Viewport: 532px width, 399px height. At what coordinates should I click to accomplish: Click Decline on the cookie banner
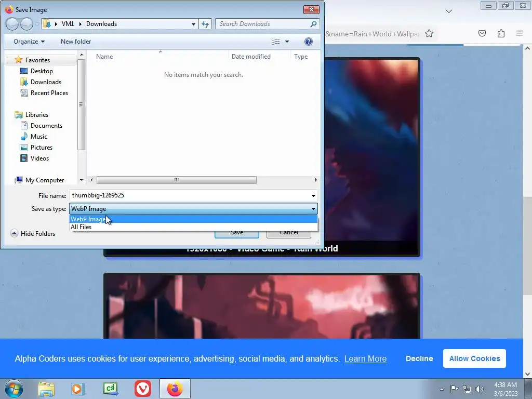coord(419,358)
